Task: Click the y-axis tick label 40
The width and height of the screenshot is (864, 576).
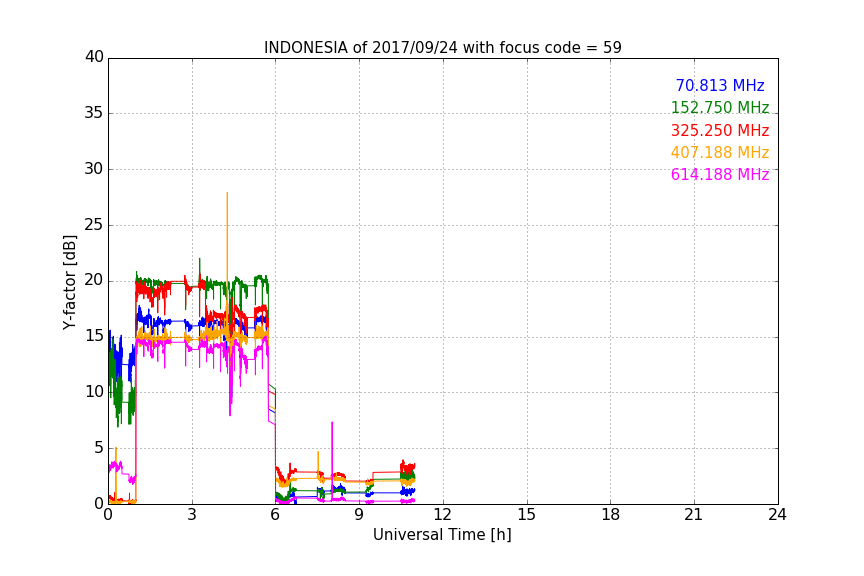Action: [94, 57]
